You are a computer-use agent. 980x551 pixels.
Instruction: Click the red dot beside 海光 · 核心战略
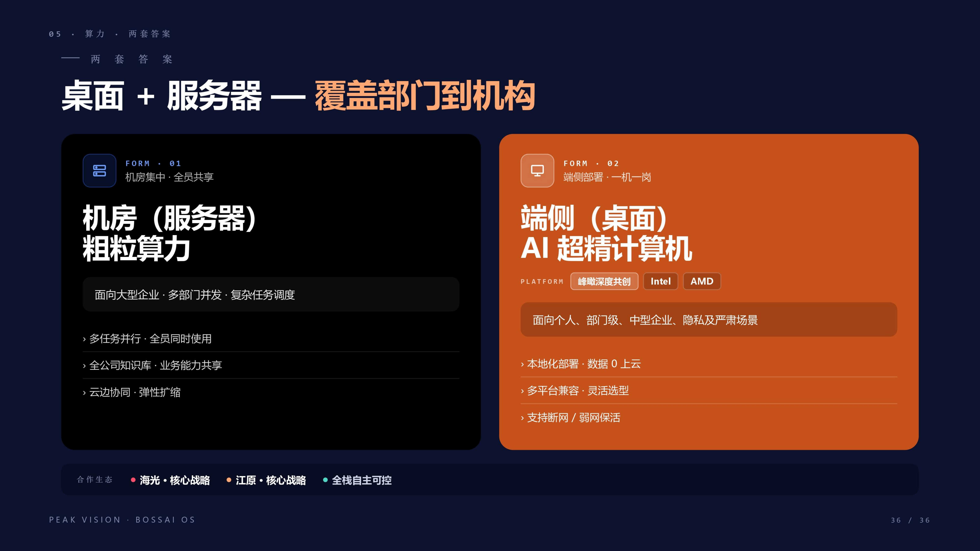133,480
